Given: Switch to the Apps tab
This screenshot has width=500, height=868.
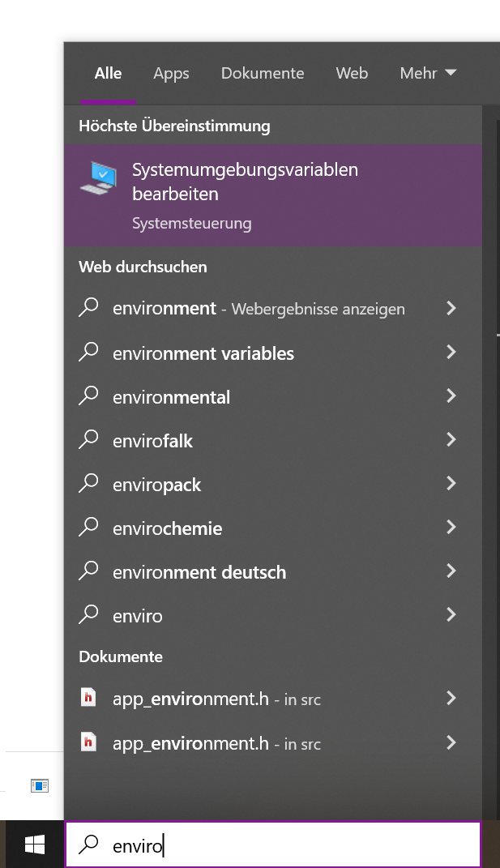Looking at the screenshot, I should pos(171,73).
